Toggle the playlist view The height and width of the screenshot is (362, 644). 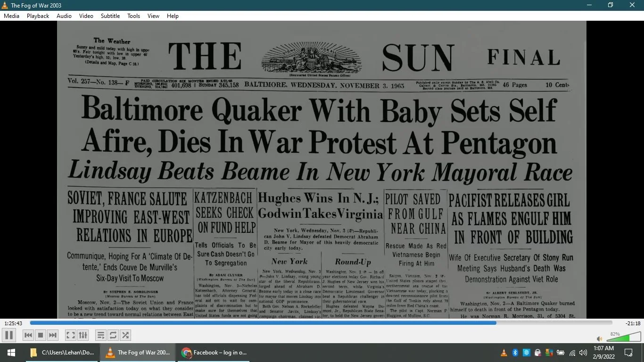click(x=101, y=335)
